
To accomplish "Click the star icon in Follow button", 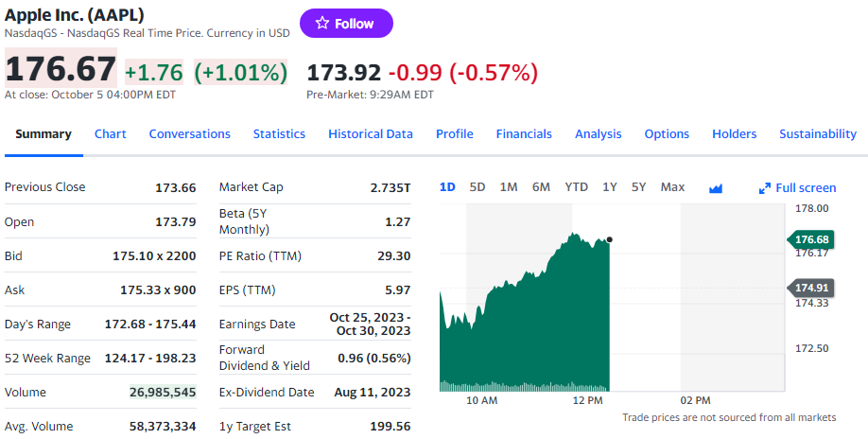I will (x=322, y=23).
